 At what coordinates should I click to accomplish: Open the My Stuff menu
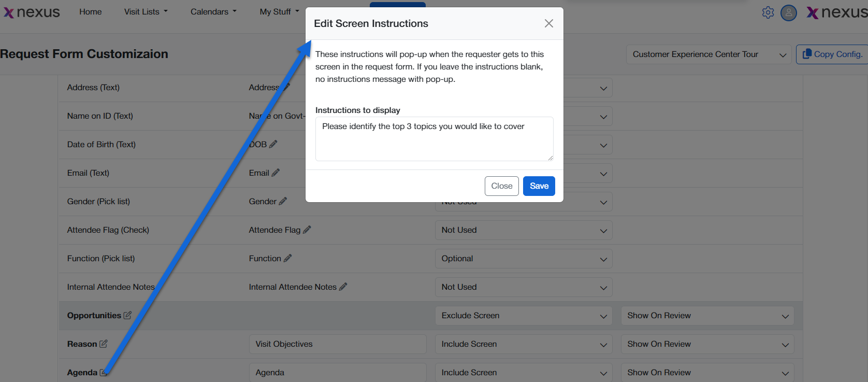280,11
